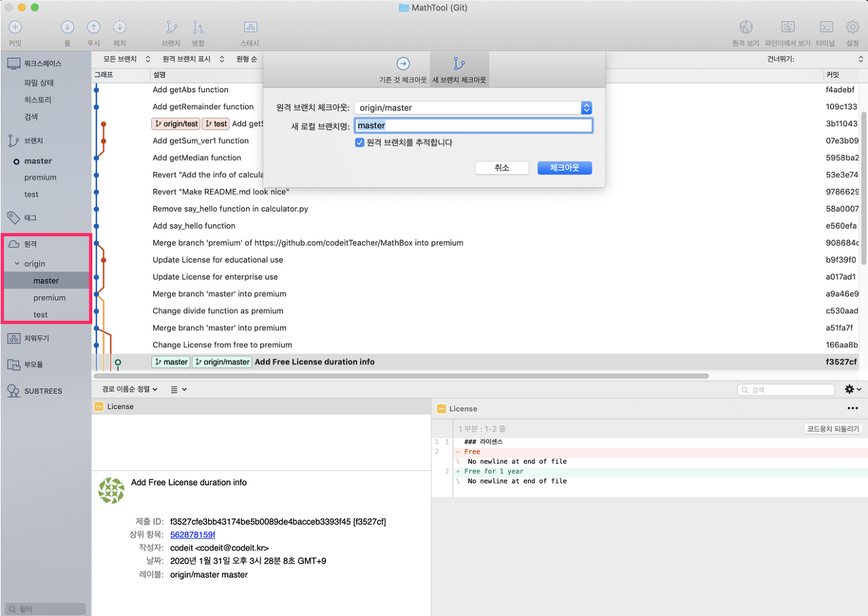
Task: Click the Show in Finder (파인더에서 보기) icon
Action: click(788, 27)
